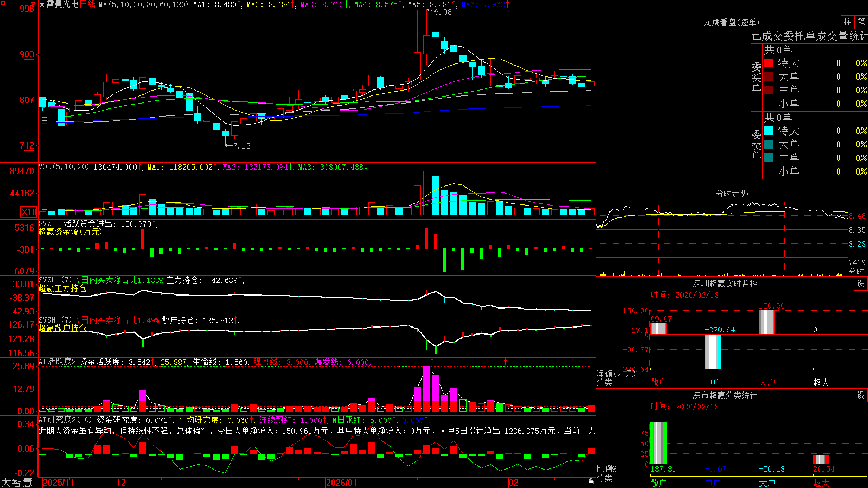This screenshot has width=868, height=488.
Task: Click the 爆发线: 6.000 value
Action: coord(342,362)
